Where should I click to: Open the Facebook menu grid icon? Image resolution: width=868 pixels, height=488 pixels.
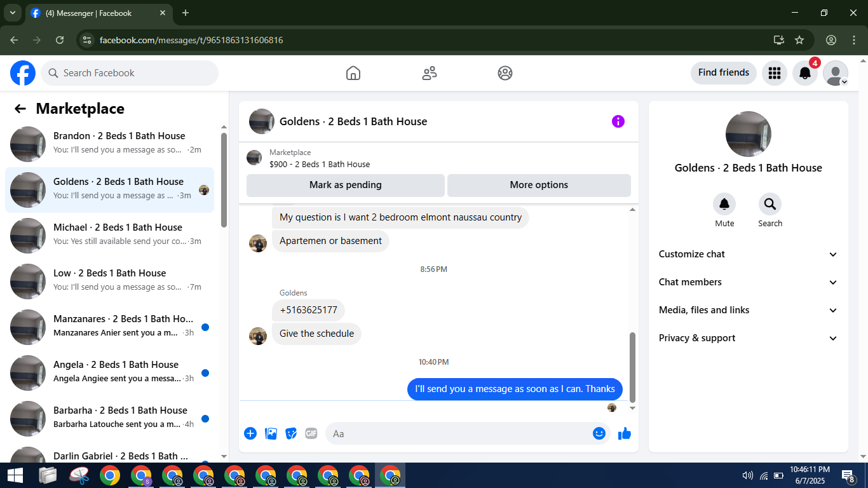pyautogui.click(x=774, y=73)
